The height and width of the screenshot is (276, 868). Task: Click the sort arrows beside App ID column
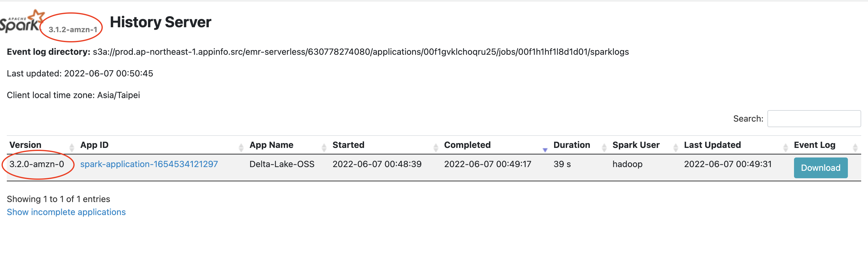point(241,147)
